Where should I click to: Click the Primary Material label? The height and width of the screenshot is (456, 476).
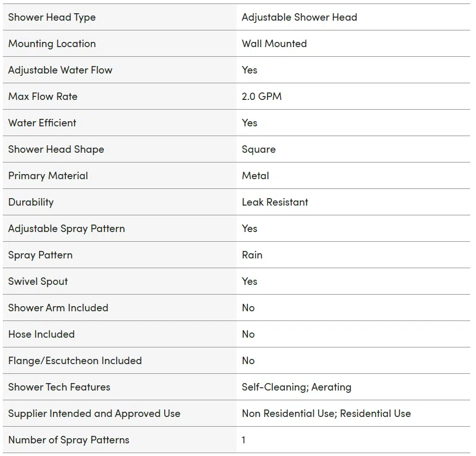(x=48, y=176)
